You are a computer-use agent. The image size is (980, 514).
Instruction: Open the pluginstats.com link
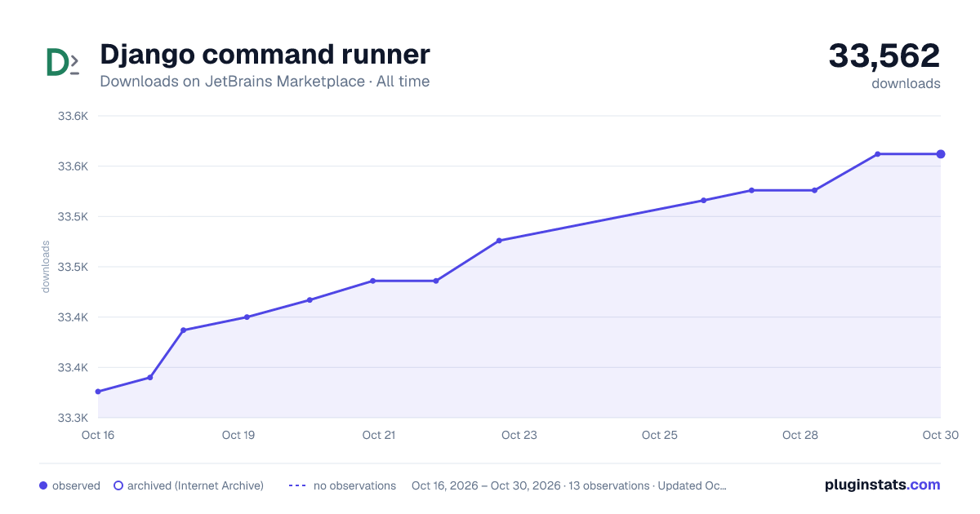point(882,485)
